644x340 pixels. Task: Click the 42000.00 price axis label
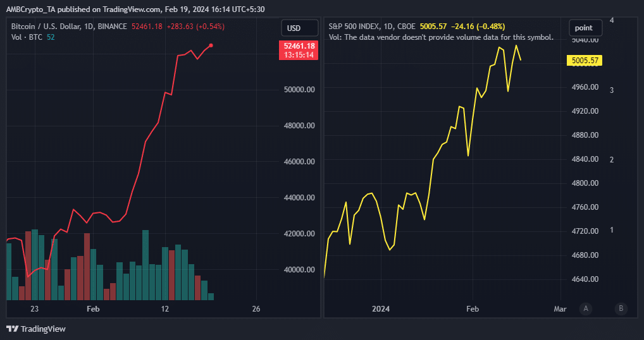(299, 234)
